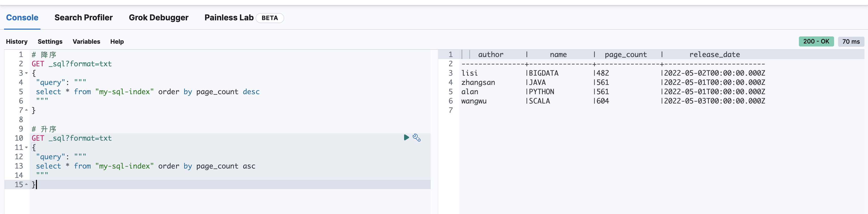Viewport: 868px width, 214px height.
Task: Collapse the code block at line 3
Action: click(26, 73)
